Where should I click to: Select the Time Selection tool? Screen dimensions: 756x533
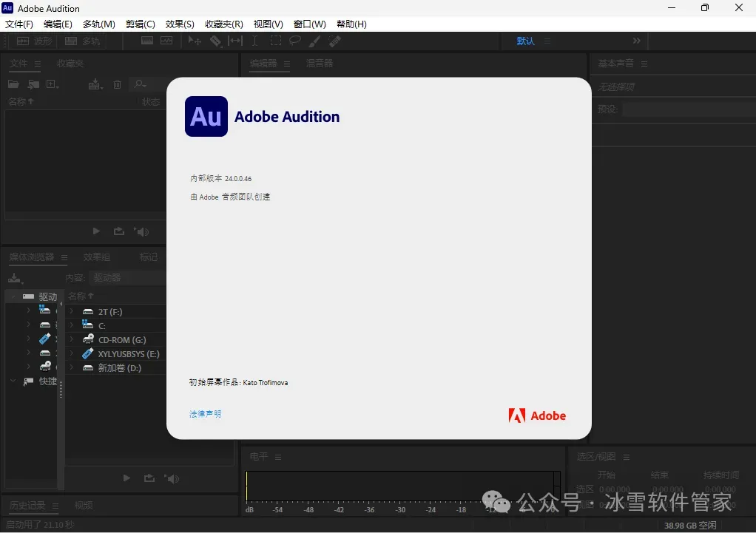(255, 41)
